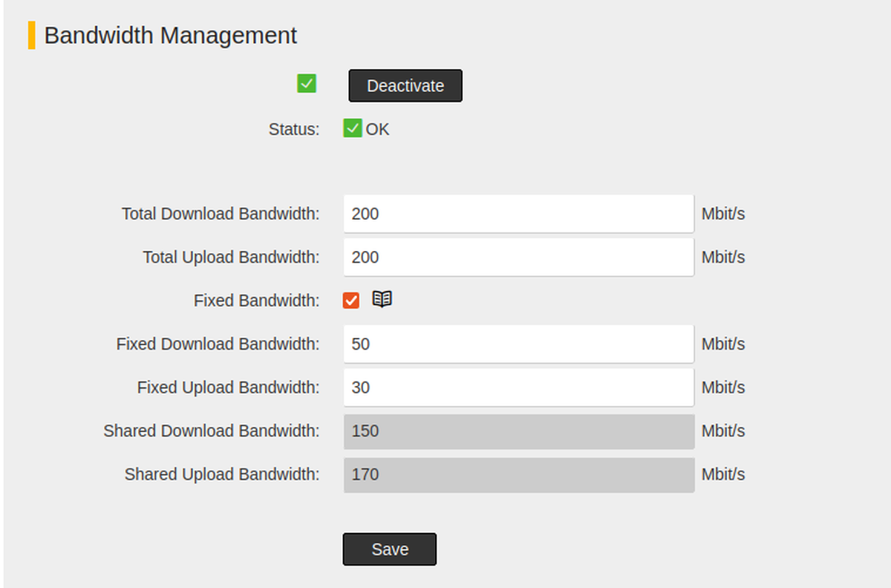The width and height of the screenshot is (891, 588).
Task: Click the Shared Download Bandwidth label
Action: click(x=212, y=431)
